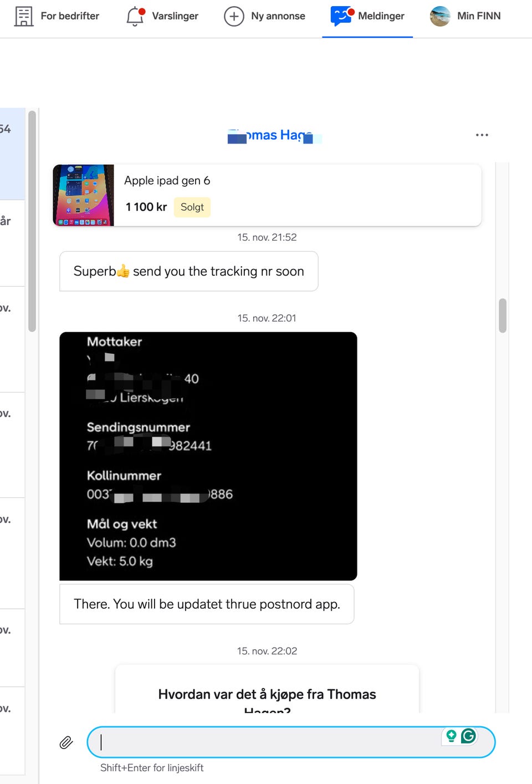Open the Grammarly icon in message field
The image size is (532, 784).
point(468,736)
